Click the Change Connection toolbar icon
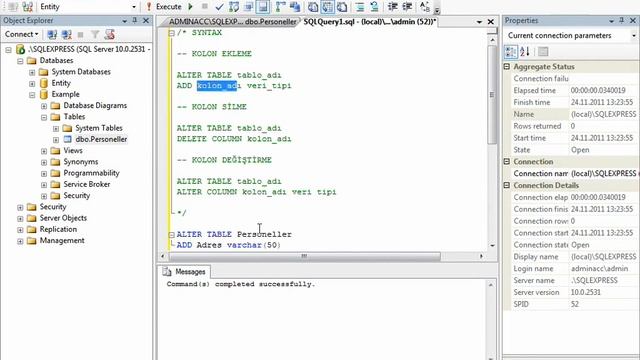The width and height of the screenshot is (640, 360). pos(27,7)
